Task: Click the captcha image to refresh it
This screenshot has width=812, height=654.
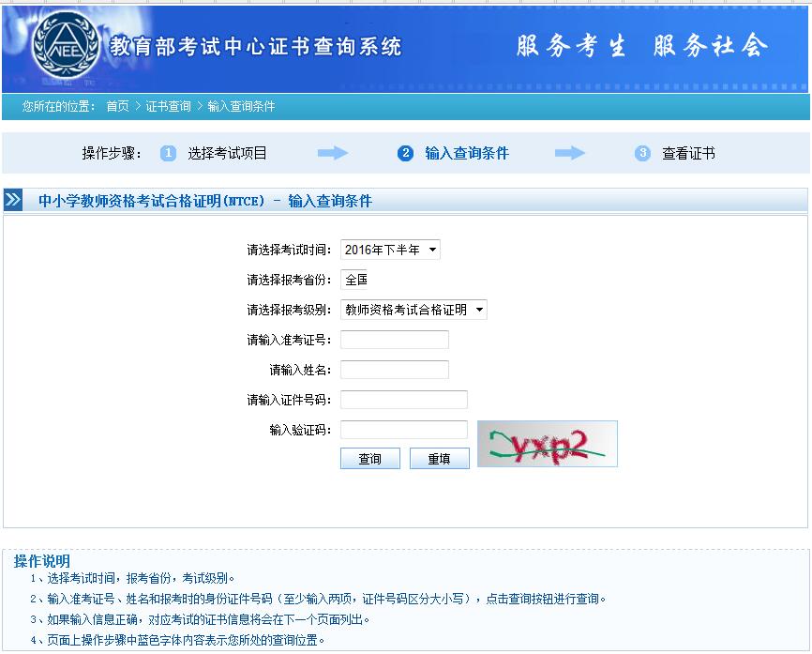Action: [547, 444]
